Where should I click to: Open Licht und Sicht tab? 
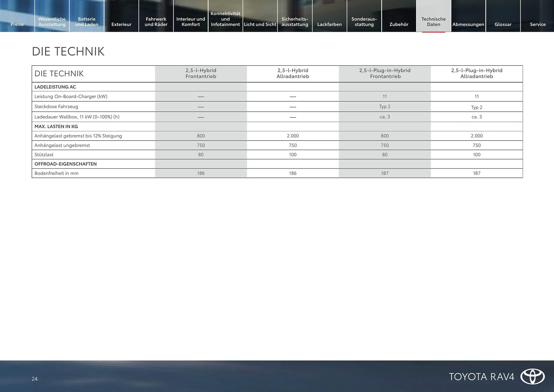coord(260,24)
